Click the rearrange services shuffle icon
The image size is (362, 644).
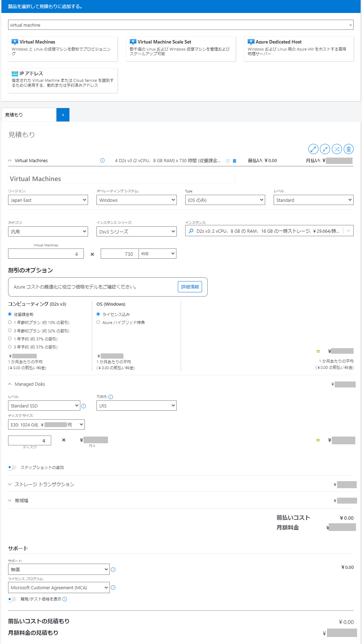click(337, 149)
